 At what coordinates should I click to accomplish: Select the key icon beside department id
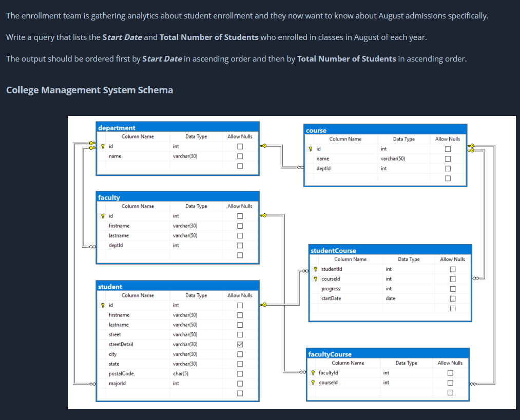(x=103, y=146)
